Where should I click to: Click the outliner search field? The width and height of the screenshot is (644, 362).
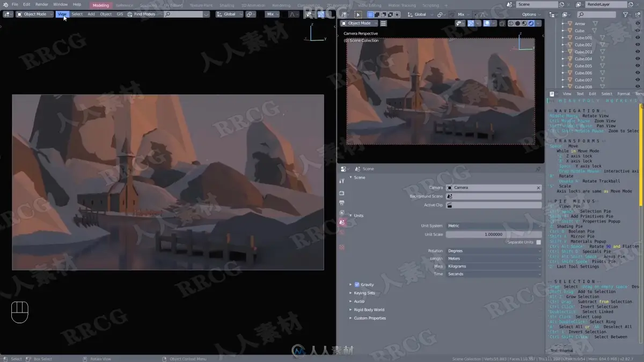pyautogui.click(x=596, y=14)
